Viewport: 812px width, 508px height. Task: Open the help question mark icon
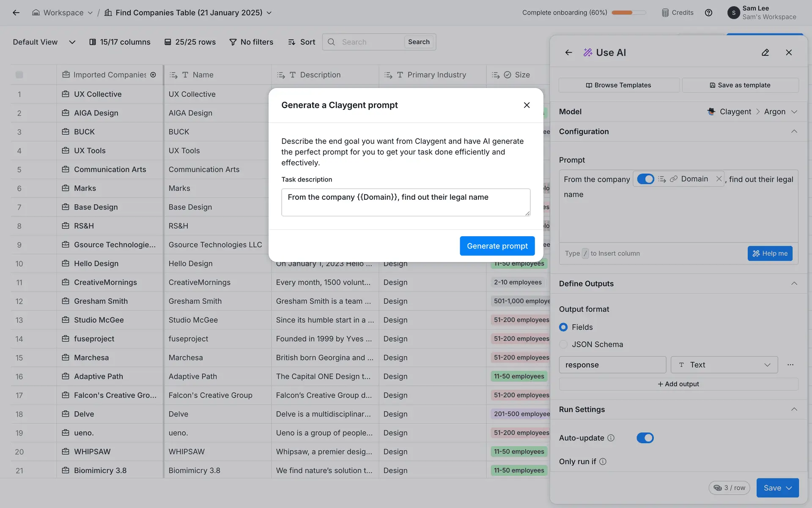tap(708, 13)
